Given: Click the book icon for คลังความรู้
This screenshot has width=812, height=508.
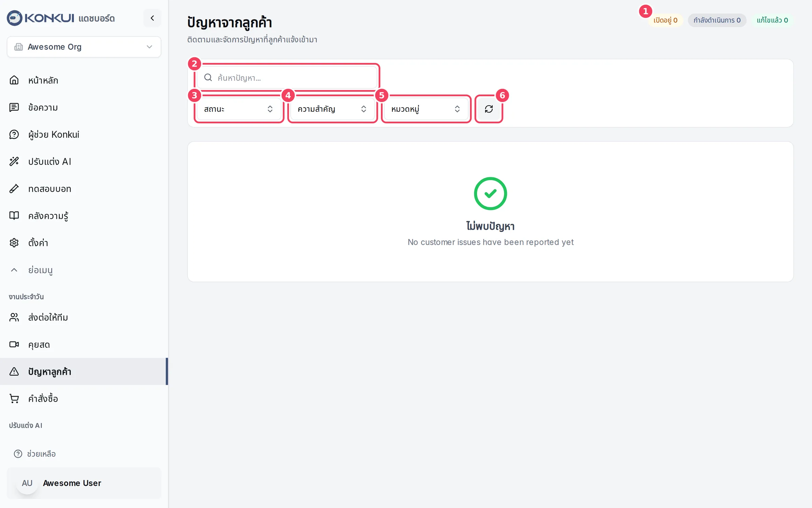Looking at the screenshot, I should click(14, 216).
